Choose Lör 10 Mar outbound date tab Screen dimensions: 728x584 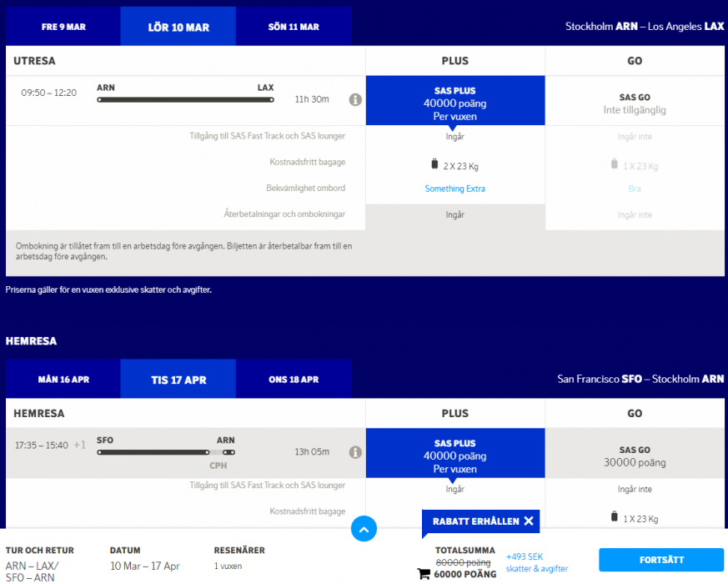pyautogui.click(x=178, y=27)
